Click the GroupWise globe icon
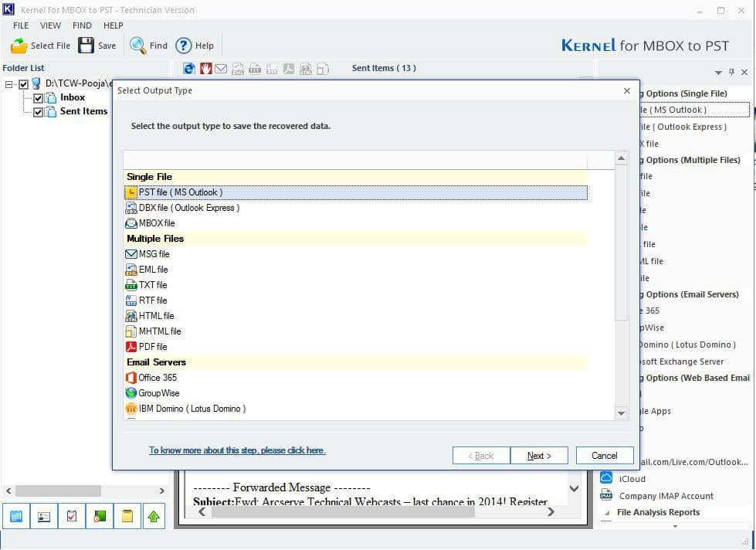Image resolution: width=756 pixels, height=550 pixels. (x=131, y=393)
